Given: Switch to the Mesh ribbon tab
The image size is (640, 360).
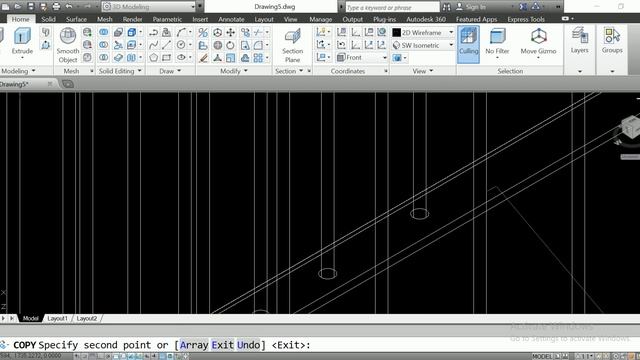Looking at the screenshot, I should [x=104, y=19].
